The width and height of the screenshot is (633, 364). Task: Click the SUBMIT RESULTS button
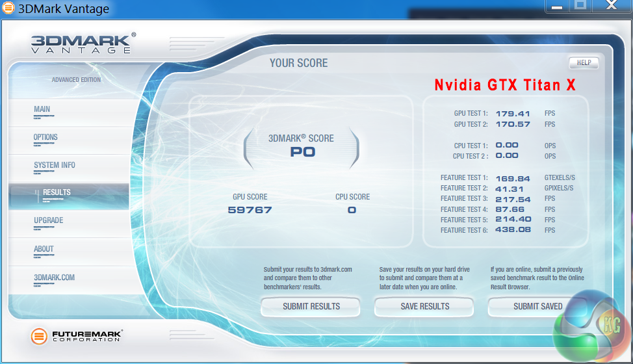pos(311,307)
